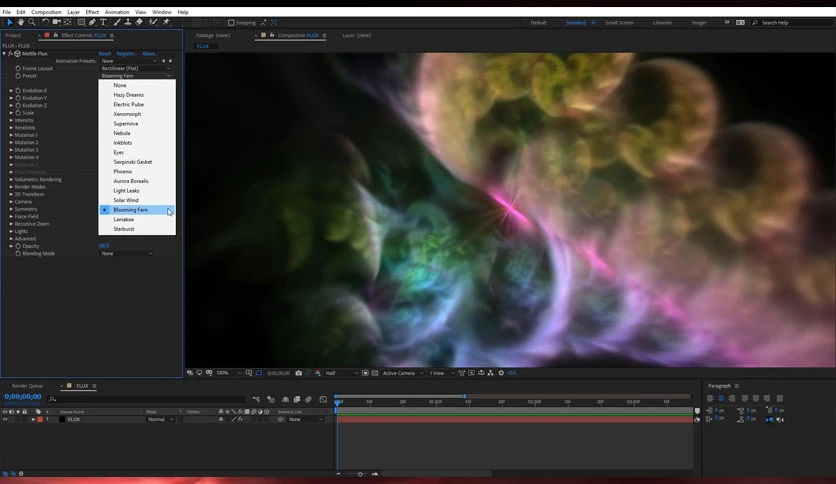The image size is (836, 484).
Task: Select the Selection arrow tool
Action: click(10, 22)
